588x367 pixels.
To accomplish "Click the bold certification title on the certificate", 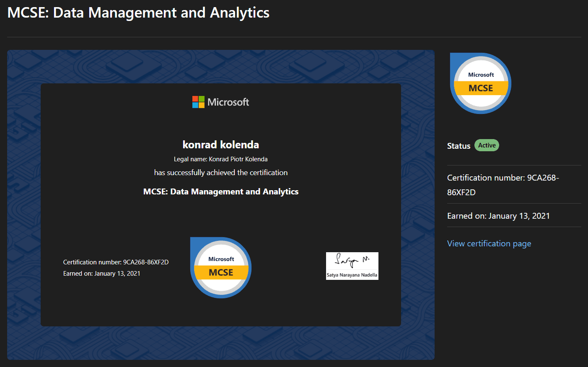I will click(x=221, y=191).
